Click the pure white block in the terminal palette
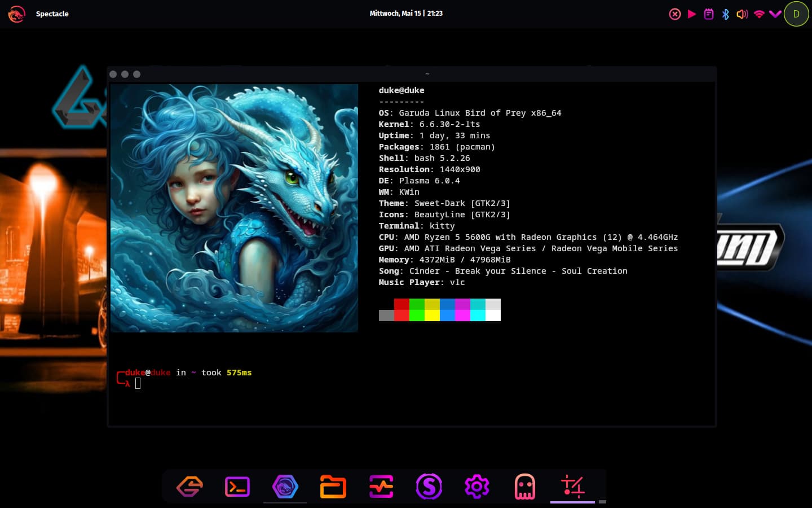This screenshot has height=508, width=812. (x=493, y=316)
